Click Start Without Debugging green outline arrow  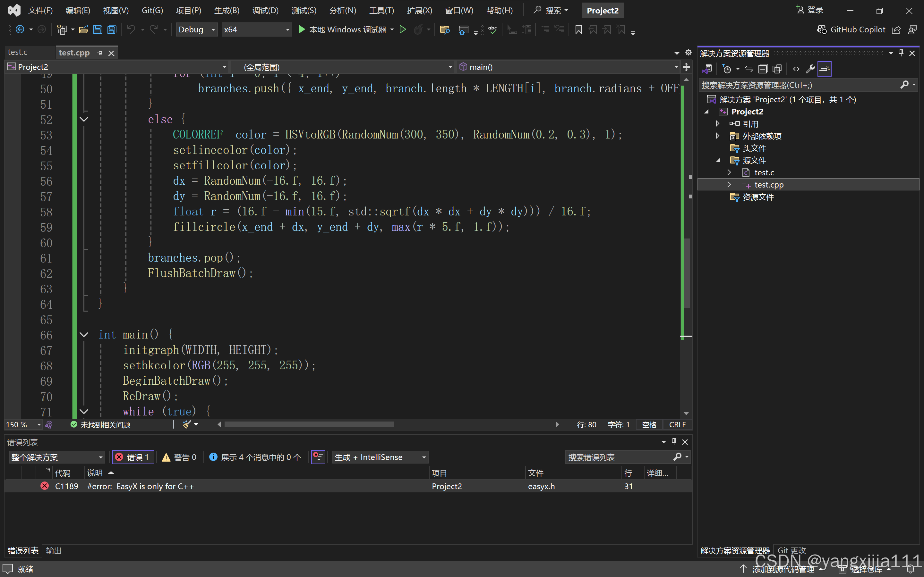[x=402, y=29]
